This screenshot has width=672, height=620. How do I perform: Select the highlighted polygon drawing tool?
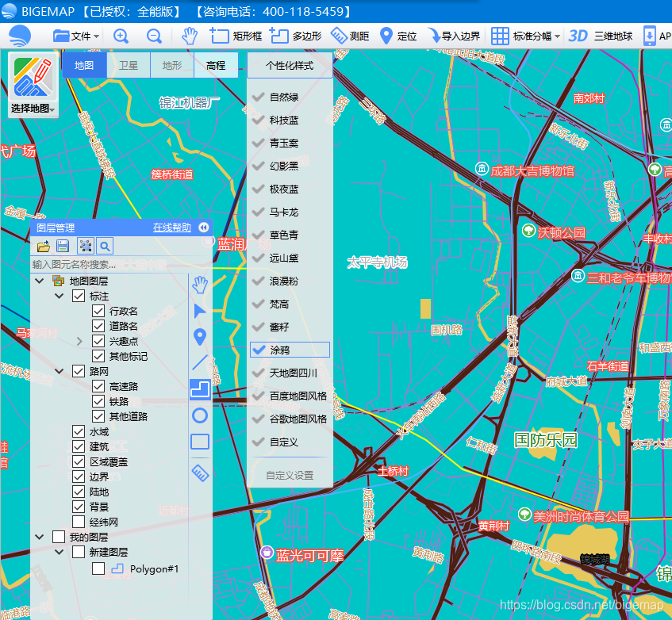point(200,389)
